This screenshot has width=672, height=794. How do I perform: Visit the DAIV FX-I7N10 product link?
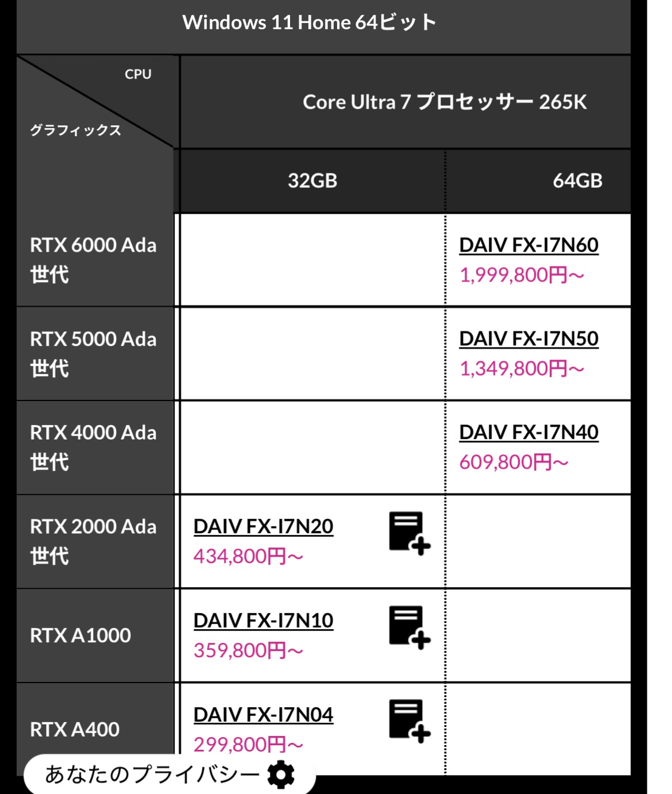click(x=263, y=620)
